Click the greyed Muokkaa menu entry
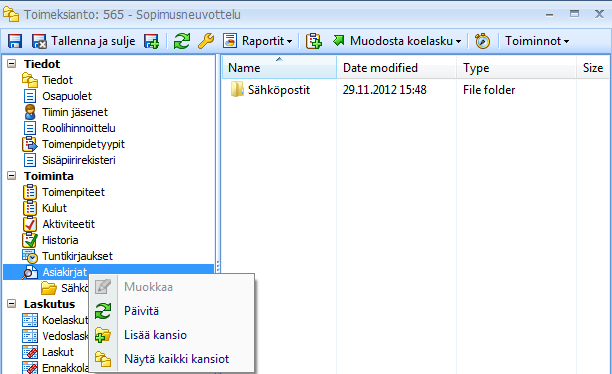This screenshot has width=612, height=374. coord(172,287)
